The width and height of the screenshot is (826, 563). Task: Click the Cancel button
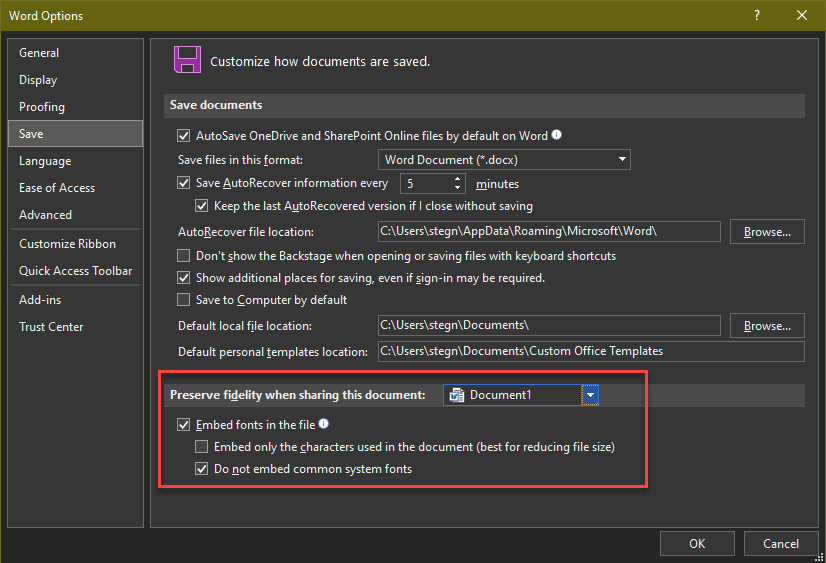(781, 544)
